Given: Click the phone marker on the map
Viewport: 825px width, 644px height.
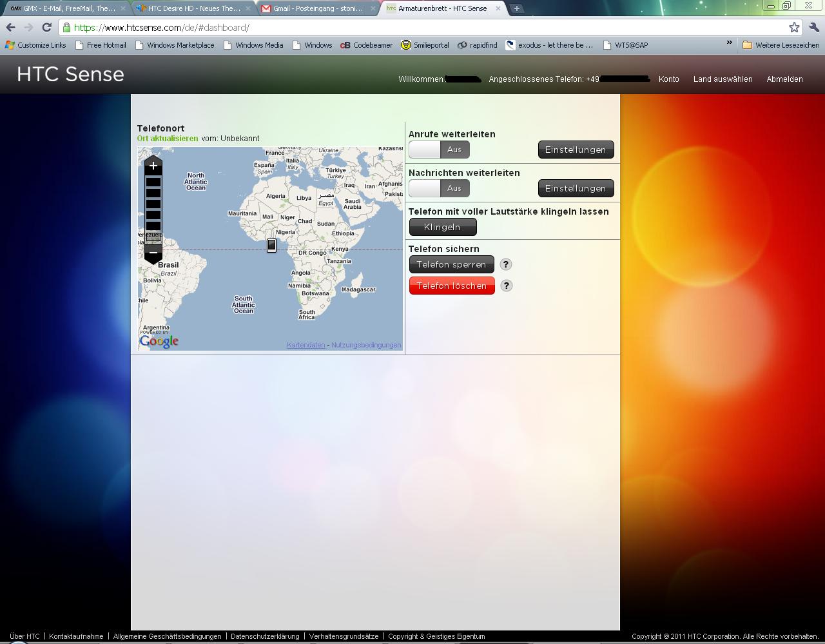Looking at the screenshot, I should click(x=271, y=246).
